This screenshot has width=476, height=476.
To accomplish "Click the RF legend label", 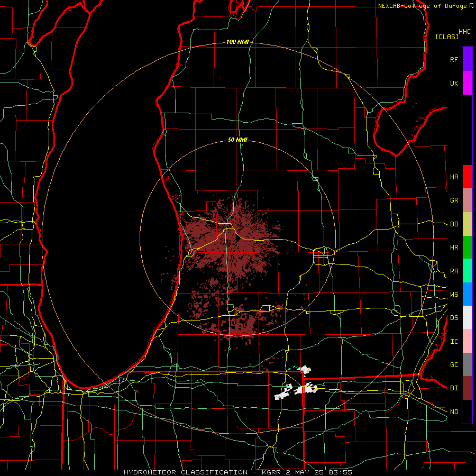I will [x=454, y=59].
